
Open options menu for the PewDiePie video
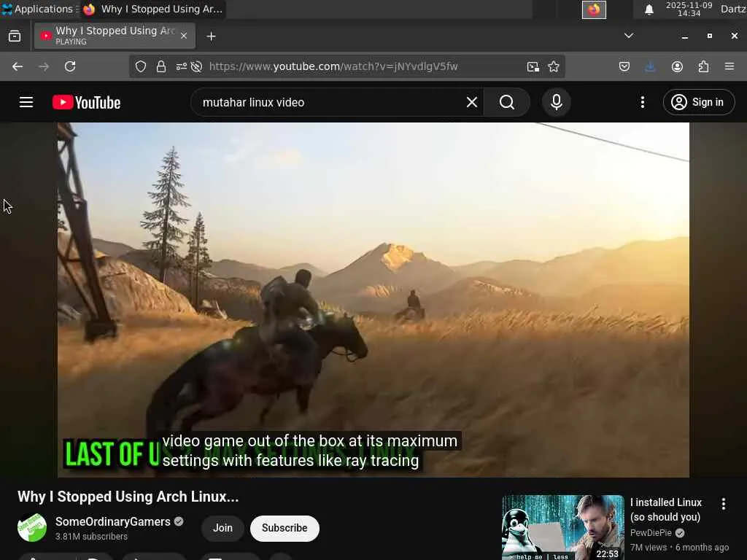pyautogui.click(x=723, y=504)
